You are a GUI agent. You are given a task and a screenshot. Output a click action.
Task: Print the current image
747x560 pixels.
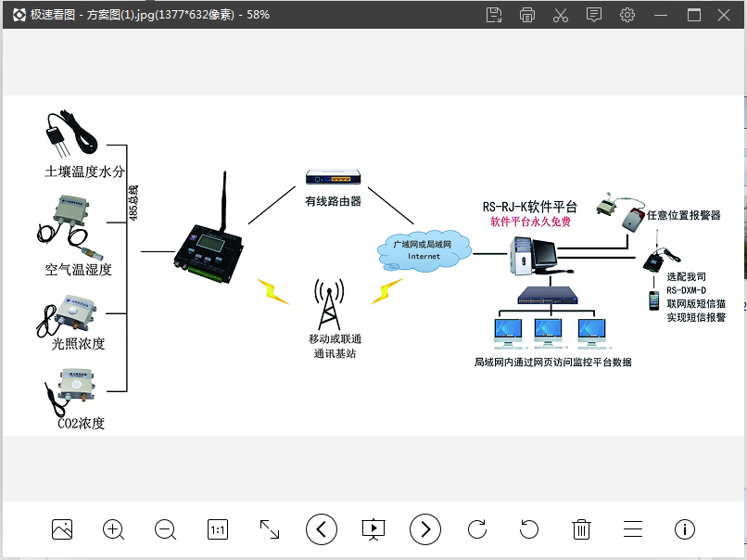(x=527, y=15)
